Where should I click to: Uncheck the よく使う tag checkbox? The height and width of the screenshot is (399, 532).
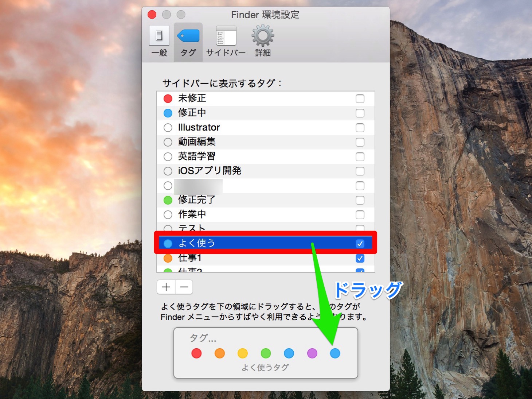click(360, 244)
